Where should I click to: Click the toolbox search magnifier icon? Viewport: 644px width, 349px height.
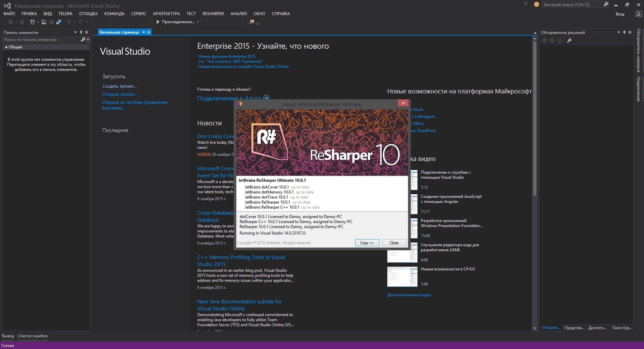[83, 40]
